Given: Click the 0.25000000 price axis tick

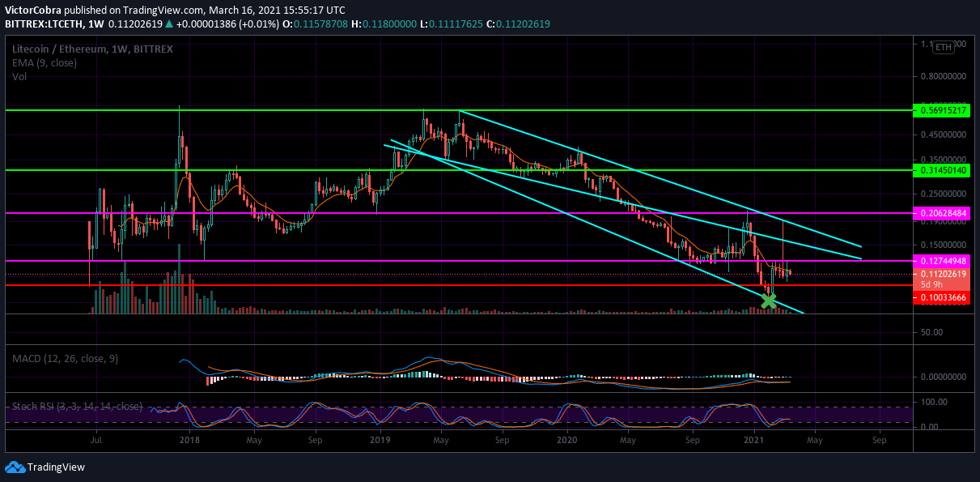Looking at the screenshot, I should pos(942,194).
